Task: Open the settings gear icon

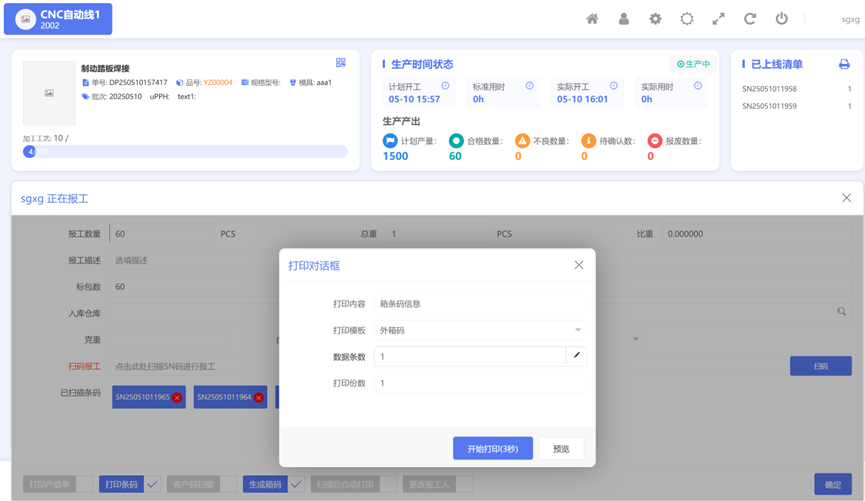Action: tap(655, 19)
